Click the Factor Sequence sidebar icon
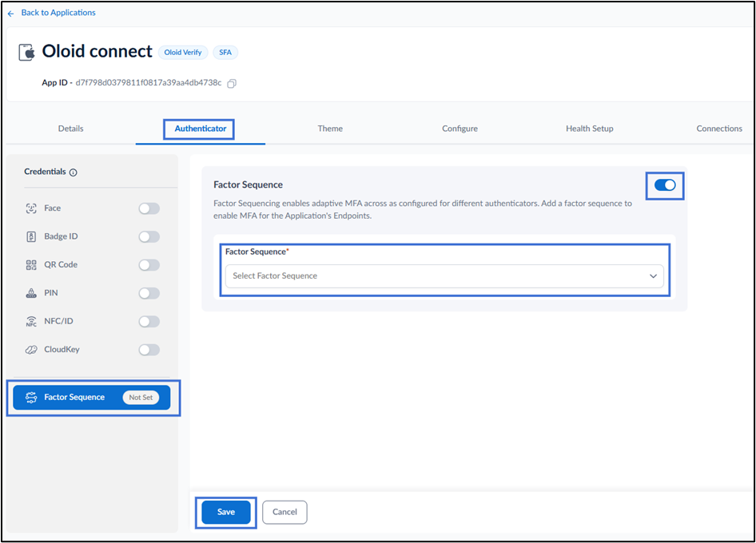The image size is (756, 543). 31,398
